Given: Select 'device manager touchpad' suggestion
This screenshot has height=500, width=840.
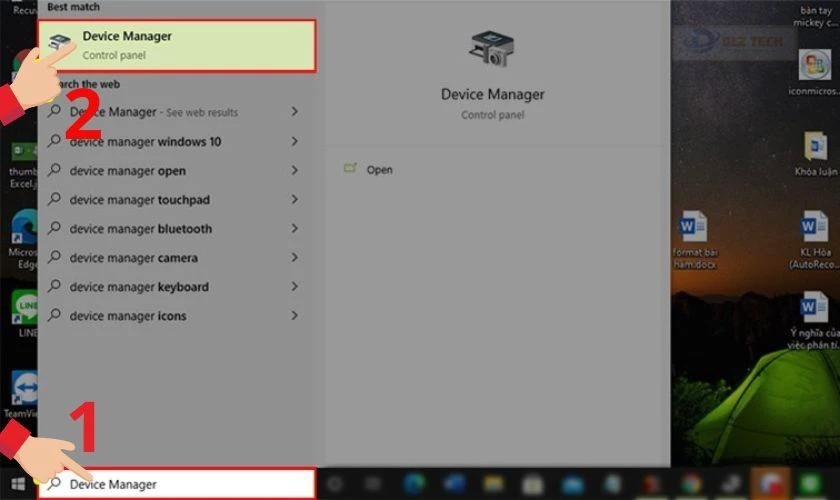Looking at the screenshot, I should [177, 199].
